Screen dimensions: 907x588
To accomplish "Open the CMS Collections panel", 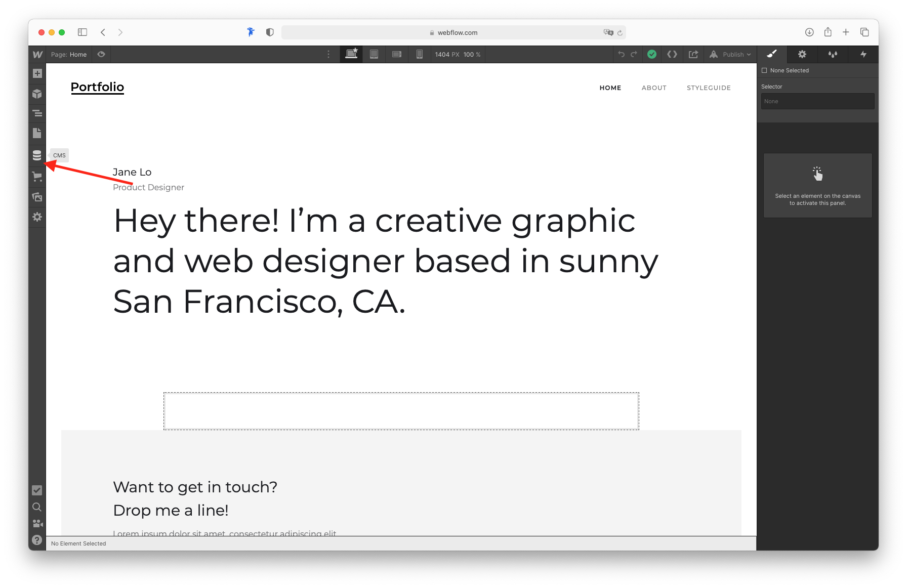I will coord(37,155).
